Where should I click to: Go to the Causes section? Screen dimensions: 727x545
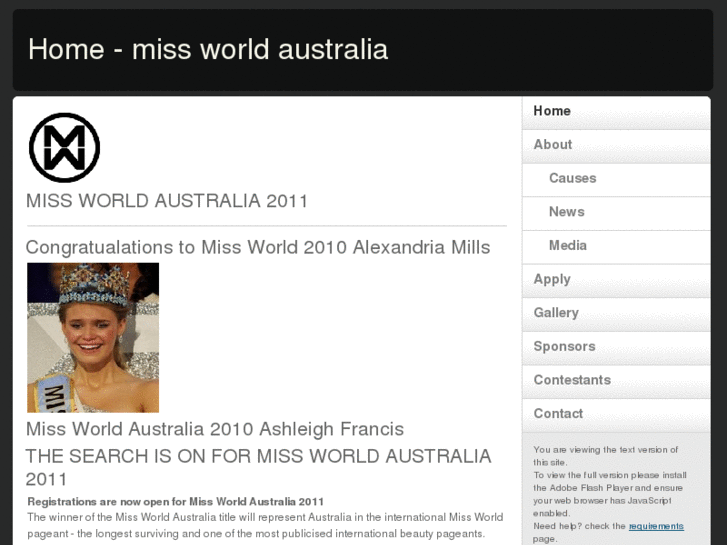[x=616, y=180]
